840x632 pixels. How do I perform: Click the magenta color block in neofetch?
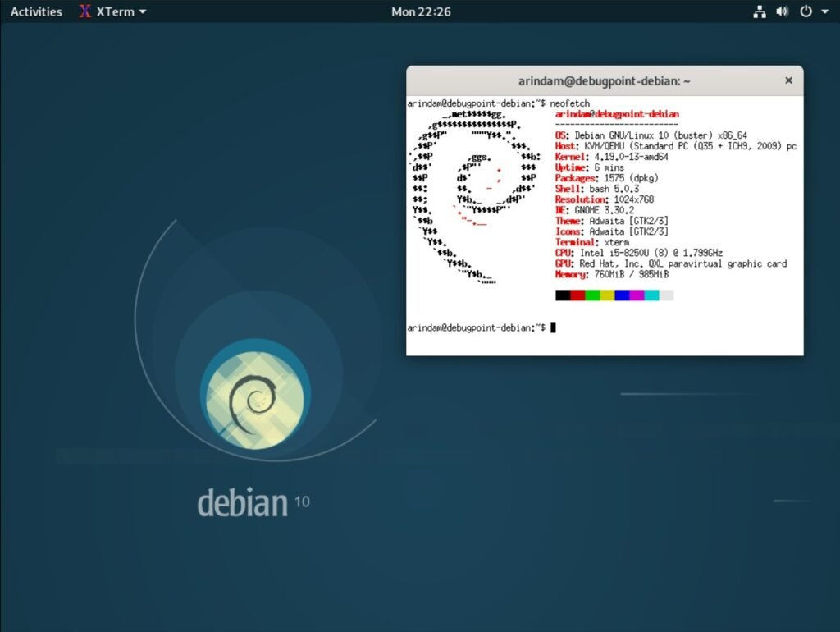tap(637, 295)
